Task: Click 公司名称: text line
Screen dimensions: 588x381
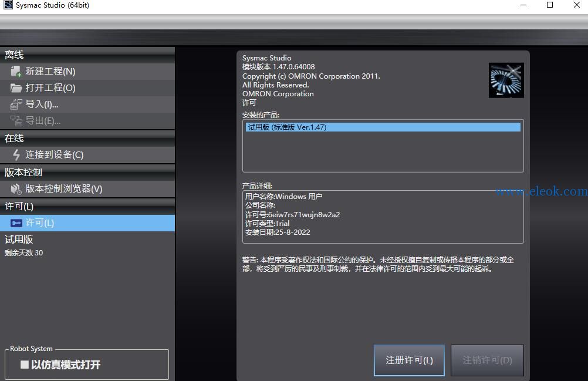Action: click(260, 205)
